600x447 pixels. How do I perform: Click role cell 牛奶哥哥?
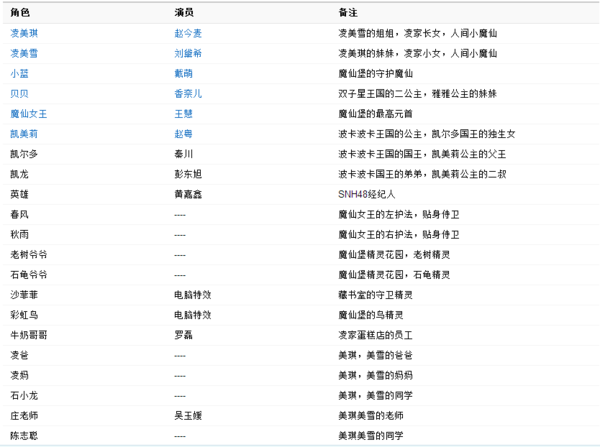pyautogui.click(x=29, y=335)
